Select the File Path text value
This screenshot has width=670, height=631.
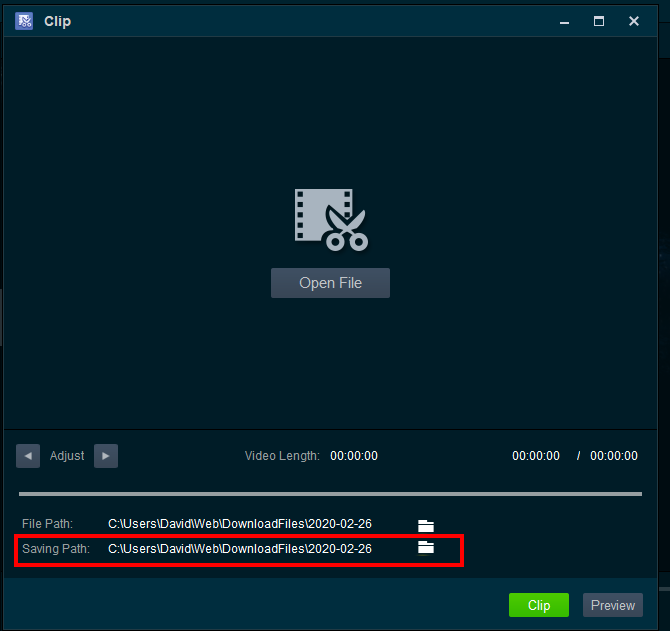click(x=239, y=525)
